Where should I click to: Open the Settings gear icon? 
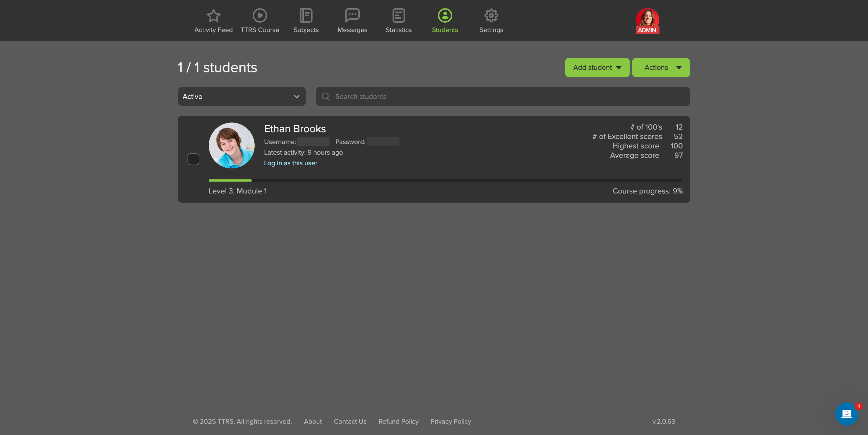coord(491,16)
